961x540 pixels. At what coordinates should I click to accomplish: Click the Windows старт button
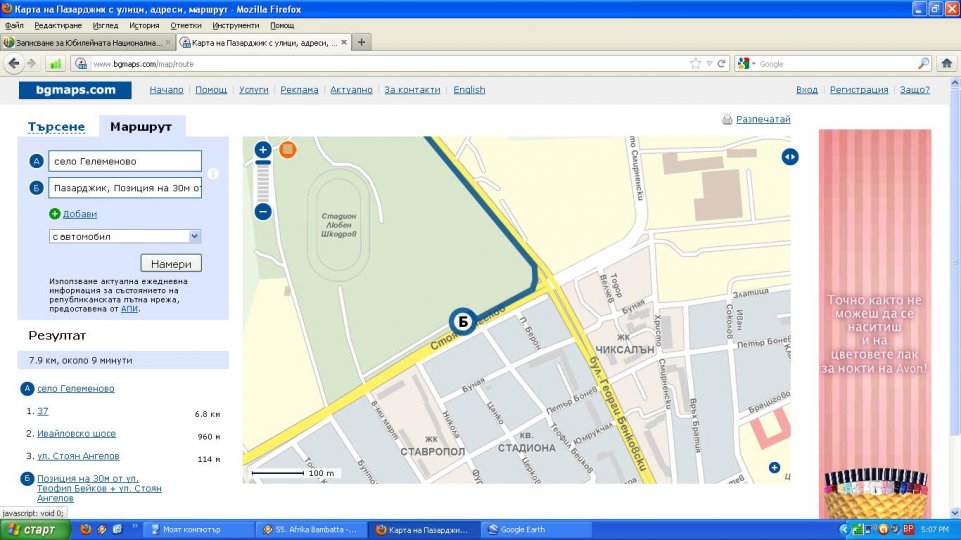coord(34,529)
